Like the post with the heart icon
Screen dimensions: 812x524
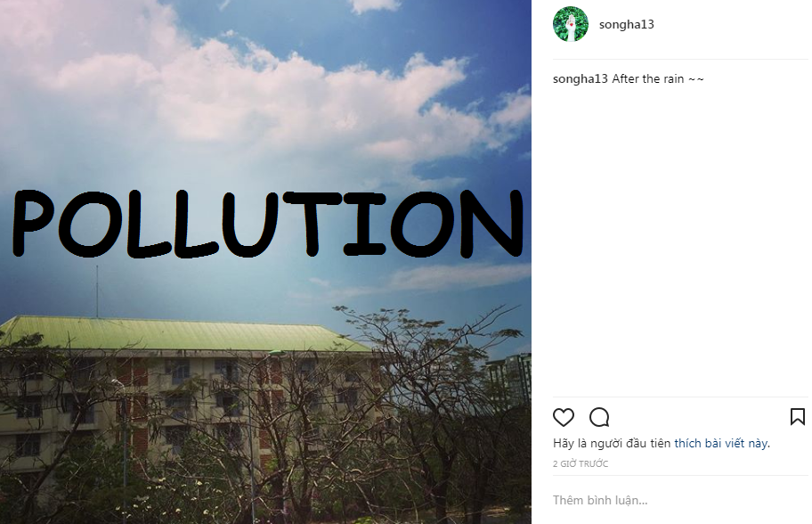pyautogui.click(x=564, y=417)
